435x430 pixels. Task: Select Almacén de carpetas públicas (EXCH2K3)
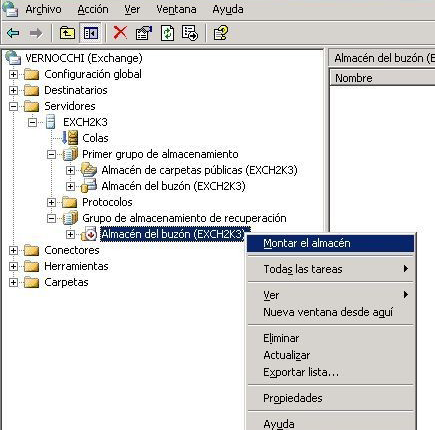pyautogui.click(x=199, y=170)
